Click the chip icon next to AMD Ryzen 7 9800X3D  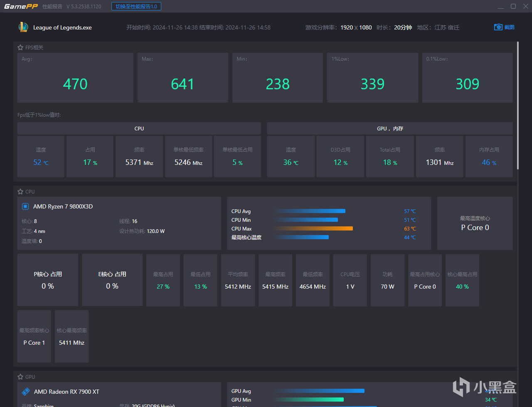[x=25, y=206]
